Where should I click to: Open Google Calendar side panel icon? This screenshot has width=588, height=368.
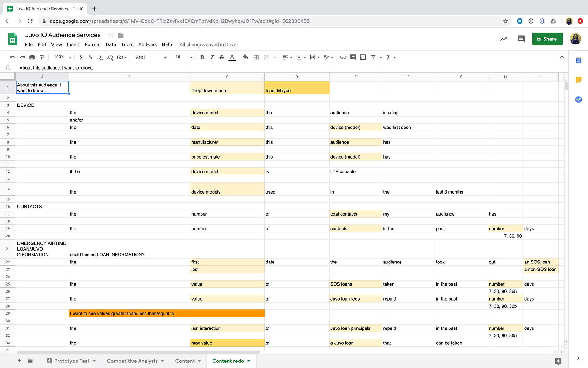578,60
